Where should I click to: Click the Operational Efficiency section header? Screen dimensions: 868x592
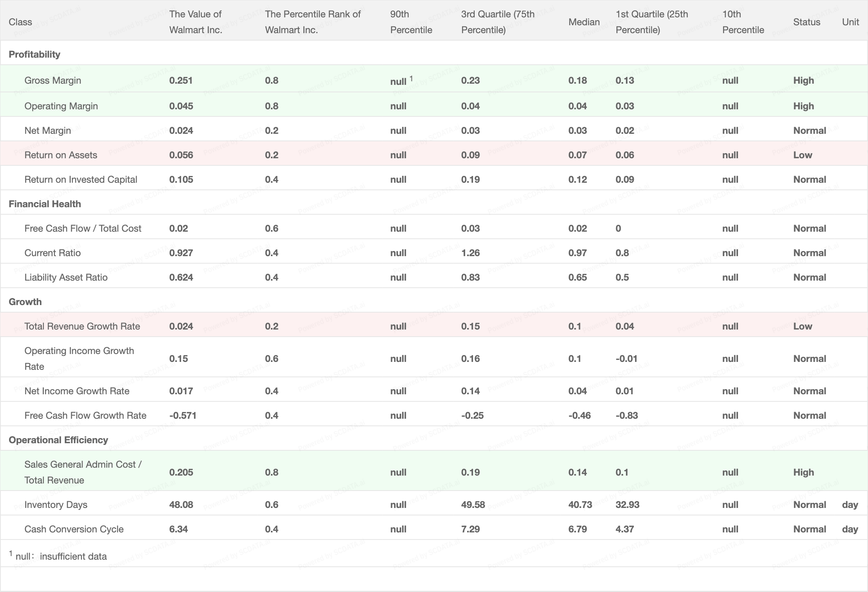tap(58, 440)
